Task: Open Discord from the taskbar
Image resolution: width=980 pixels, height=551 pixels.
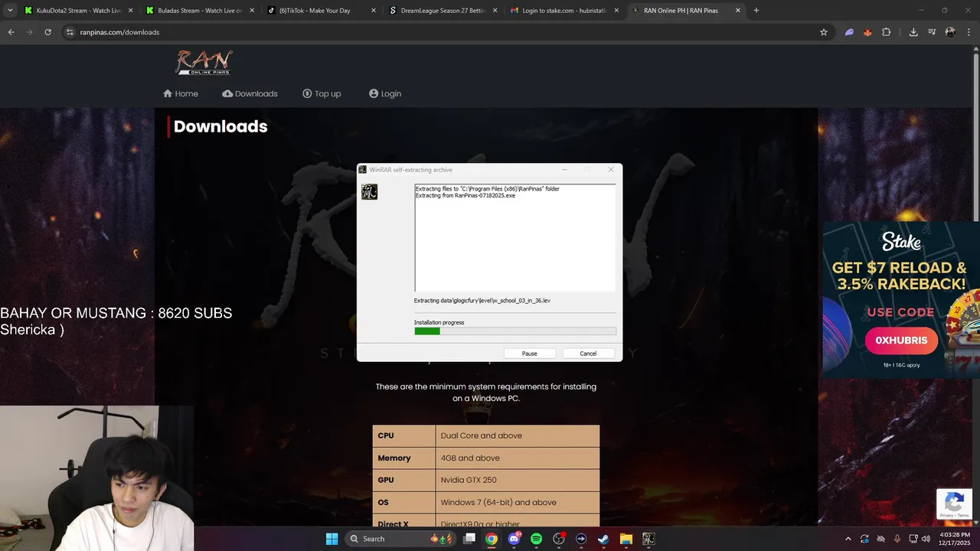Action: [x=514, y=539]
